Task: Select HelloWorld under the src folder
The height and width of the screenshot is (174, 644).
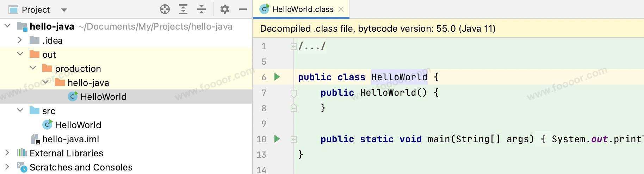Action: pyautogui.click(x=78, y=125)
